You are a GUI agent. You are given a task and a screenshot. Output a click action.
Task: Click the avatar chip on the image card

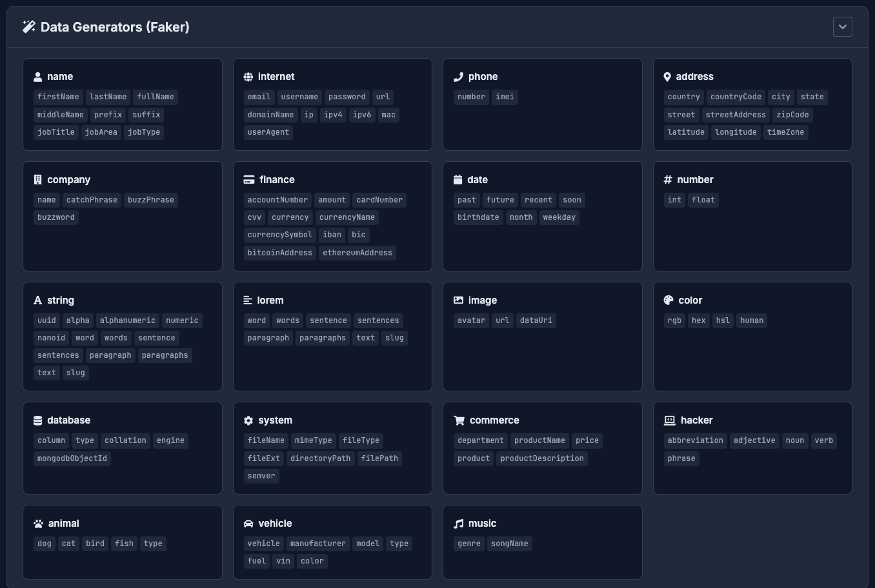click(x=471, y=320)
